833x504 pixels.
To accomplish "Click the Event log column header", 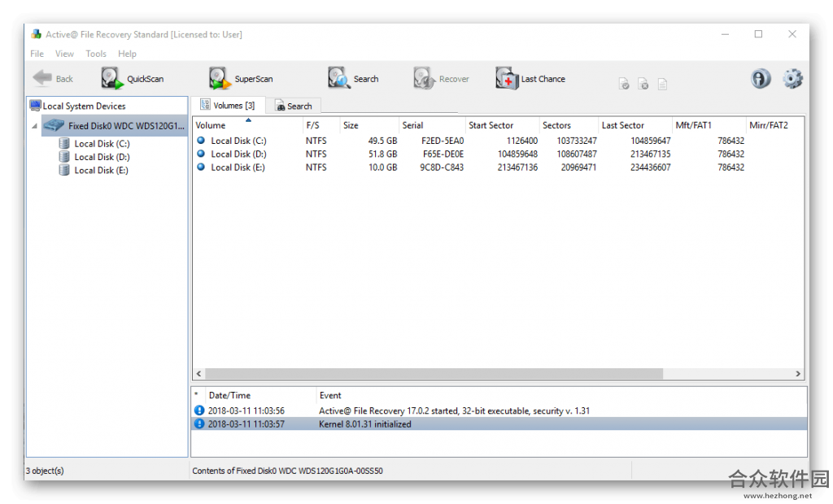I will tap(561, 395).
